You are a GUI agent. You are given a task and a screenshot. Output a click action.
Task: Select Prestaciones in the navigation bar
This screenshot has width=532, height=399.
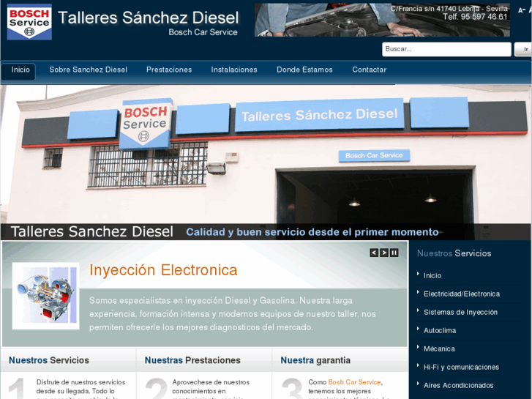(169, 70)
